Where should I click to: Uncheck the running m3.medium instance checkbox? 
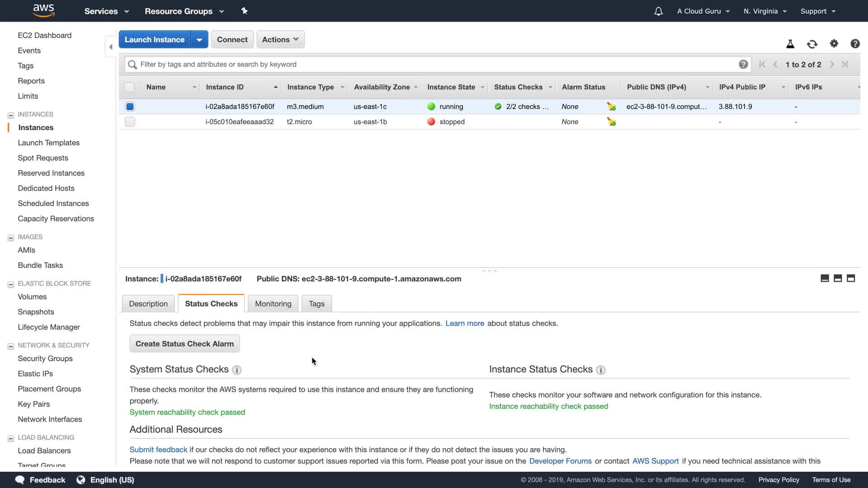pos(130,107)
